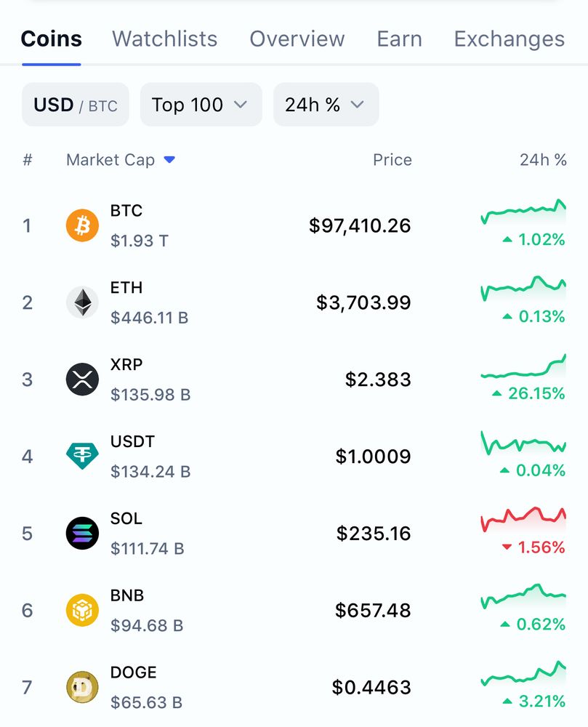Open the Top 100 dropdown

pyautogui.click(x=201, y=105)
